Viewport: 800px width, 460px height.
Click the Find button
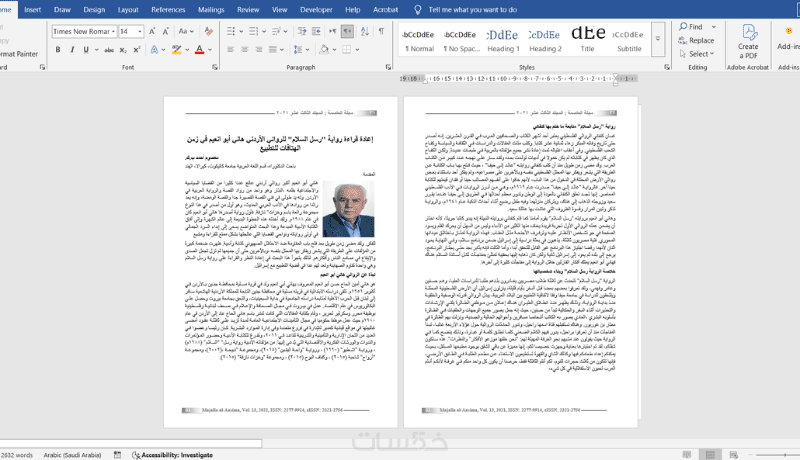point(691,27)
